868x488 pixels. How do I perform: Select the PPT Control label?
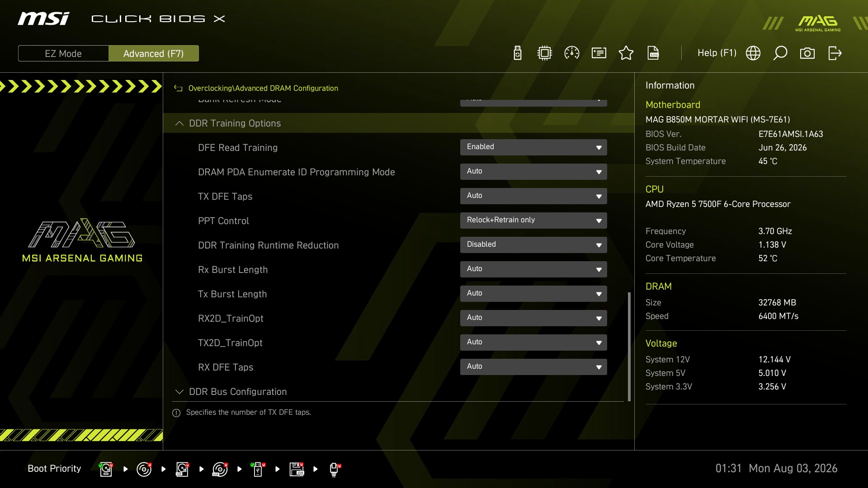[x=223, y=221]
